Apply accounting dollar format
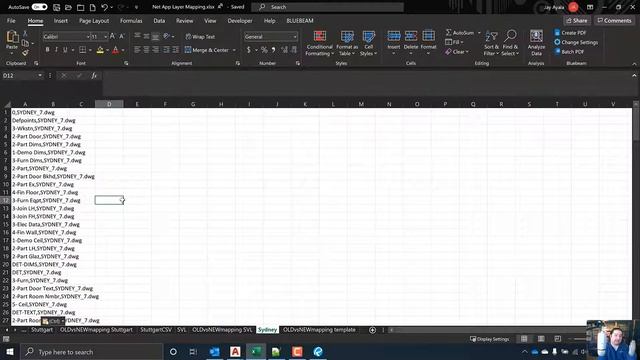 coord(248,50)
